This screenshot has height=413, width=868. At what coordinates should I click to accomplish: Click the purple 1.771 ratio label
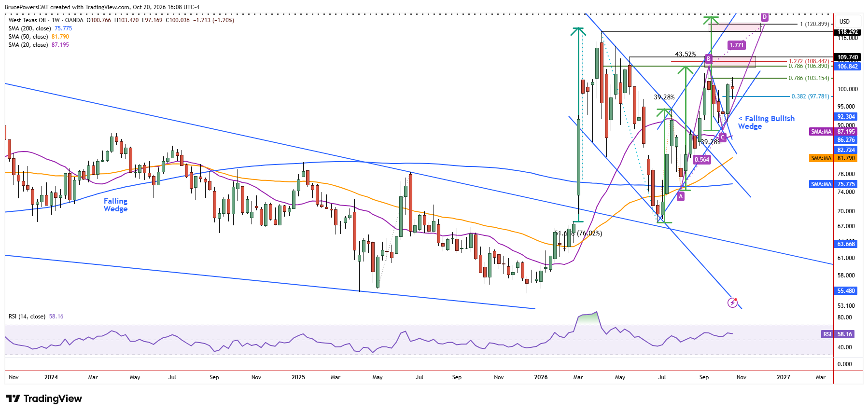pos(737,45)
